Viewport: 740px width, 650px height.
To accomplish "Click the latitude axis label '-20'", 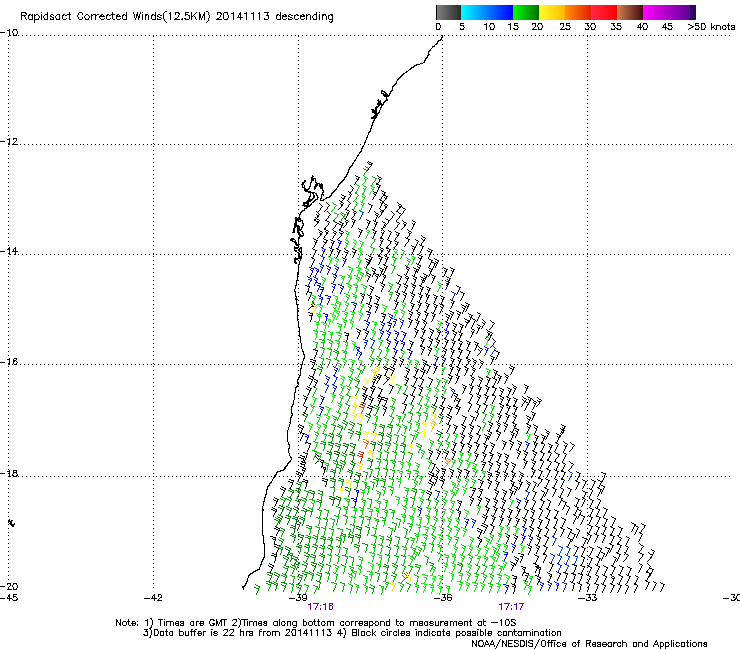I will click(9, 586).
